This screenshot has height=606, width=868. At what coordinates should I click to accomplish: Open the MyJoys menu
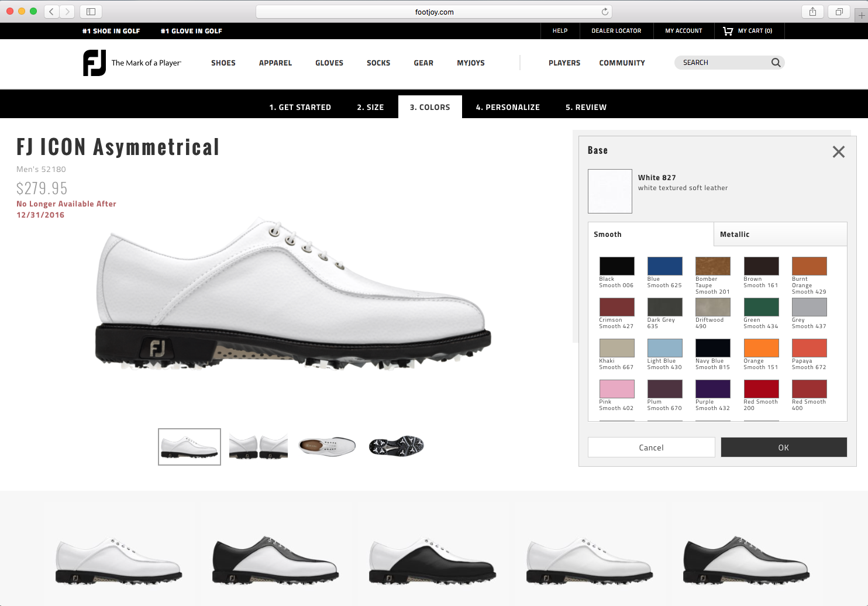click(471, 63)
